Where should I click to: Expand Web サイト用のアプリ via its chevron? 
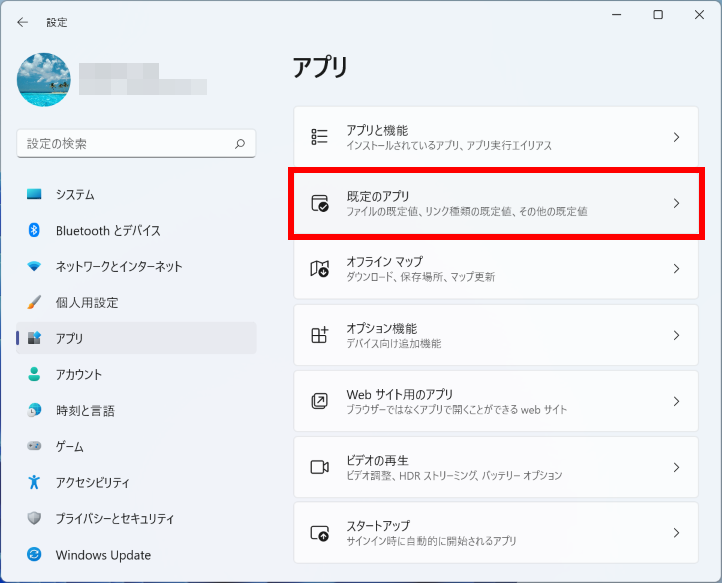pyautogui.click(x=676, y=401)
